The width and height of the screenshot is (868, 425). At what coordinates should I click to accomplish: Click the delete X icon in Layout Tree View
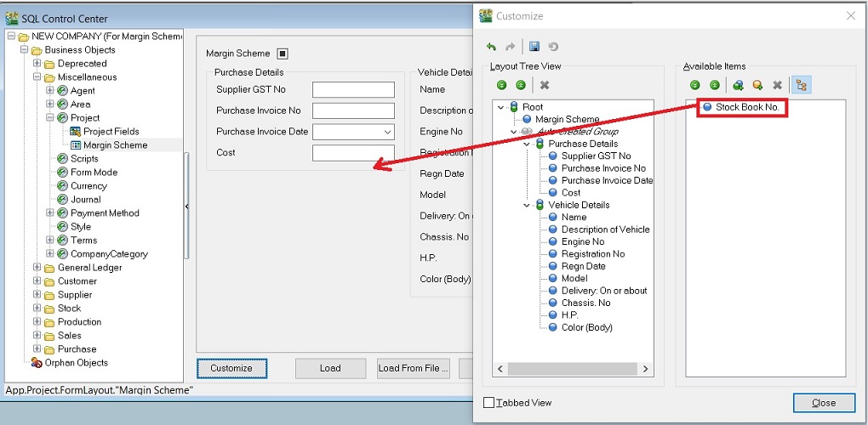(545, 85)
